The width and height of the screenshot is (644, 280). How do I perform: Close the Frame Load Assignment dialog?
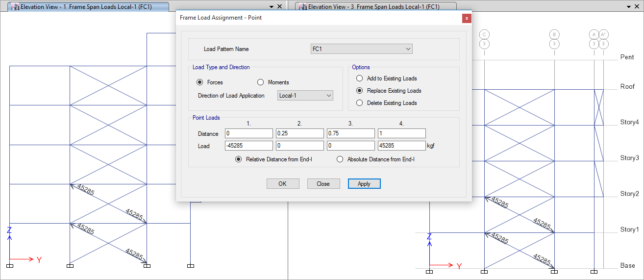click(x=467, y=18)
